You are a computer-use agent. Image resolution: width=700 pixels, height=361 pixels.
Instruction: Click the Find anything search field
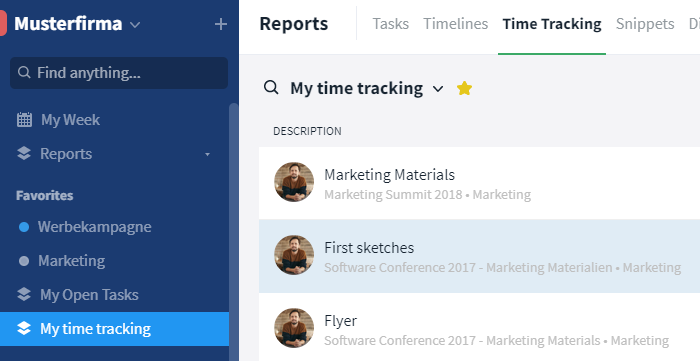(x=119, y=73)
